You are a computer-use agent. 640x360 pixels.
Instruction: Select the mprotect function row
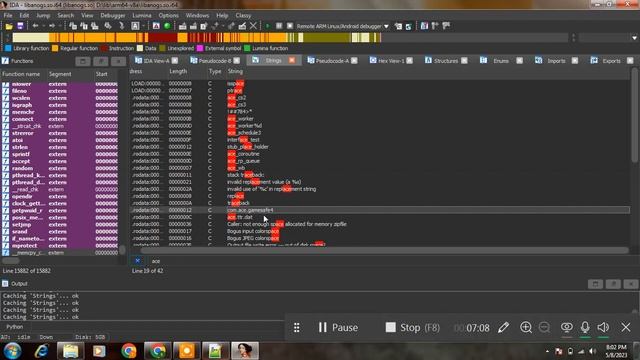pos(60,245)
